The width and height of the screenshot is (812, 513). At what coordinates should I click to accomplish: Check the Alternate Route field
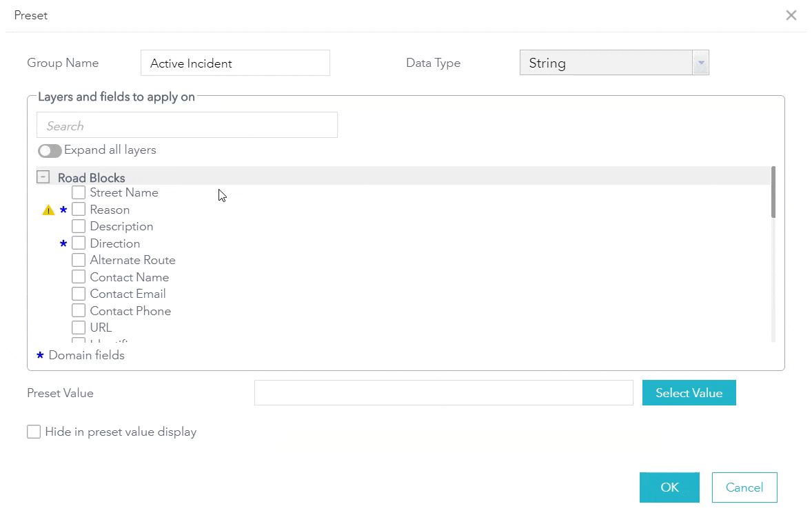click(x=79, y=260)
